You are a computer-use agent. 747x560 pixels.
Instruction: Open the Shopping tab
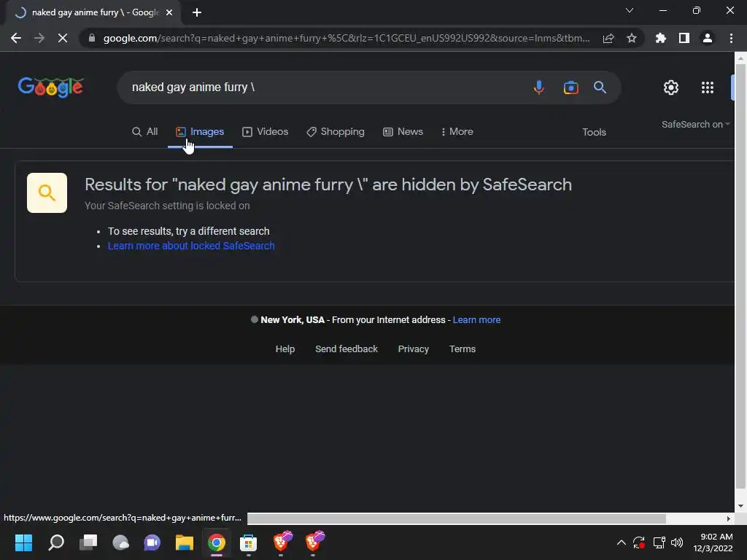tap(336, 132)
